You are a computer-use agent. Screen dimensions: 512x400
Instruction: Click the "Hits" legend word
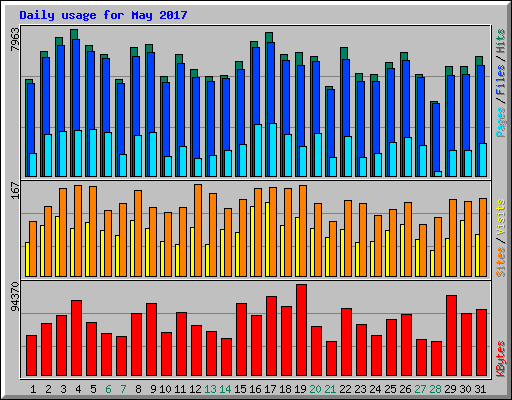[500, 41]
